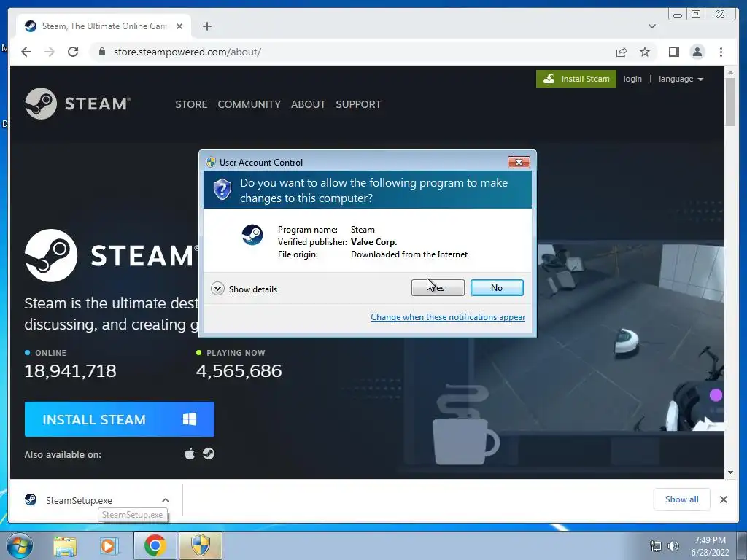This screenshot has height=560, width=747.
Task: Click the PLAYING NOW count 4,565,686
Action: coord(239,371)
